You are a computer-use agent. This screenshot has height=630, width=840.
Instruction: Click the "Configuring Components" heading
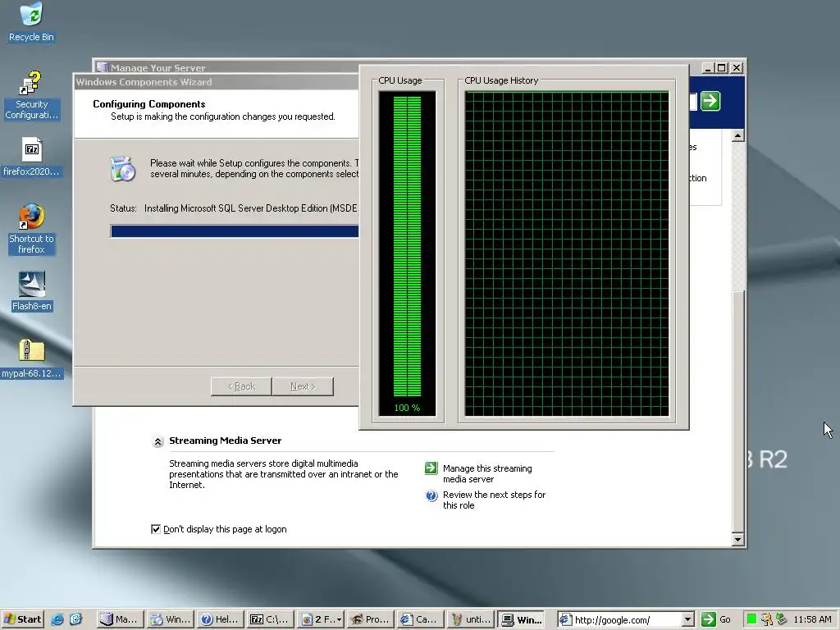pyautogui.click(x=149, y=104)
